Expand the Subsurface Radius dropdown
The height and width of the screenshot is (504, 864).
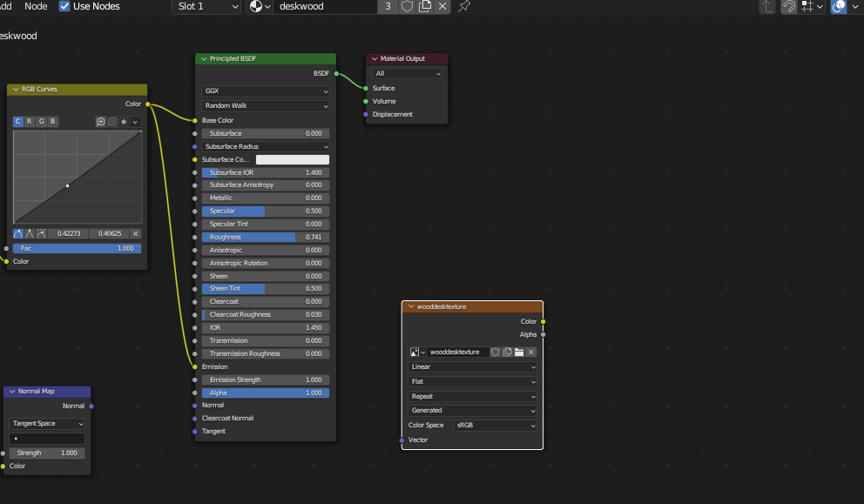tap(266, 146)
